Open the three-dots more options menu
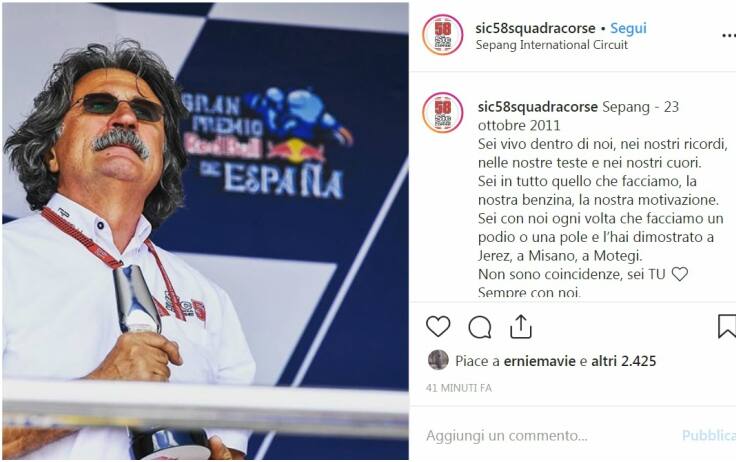 (729, 36)
